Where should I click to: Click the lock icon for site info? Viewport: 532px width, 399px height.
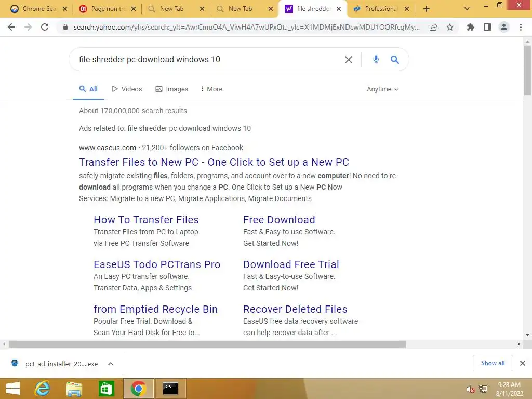tap(65, 27)
